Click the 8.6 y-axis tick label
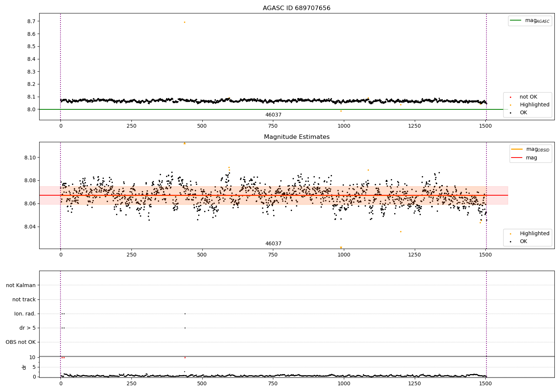Viewport: 560px width, 392px height. pos(31,34)
